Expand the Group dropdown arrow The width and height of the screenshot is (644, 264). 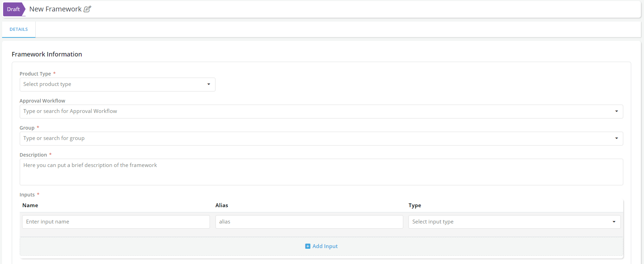(x=616, y=139)
